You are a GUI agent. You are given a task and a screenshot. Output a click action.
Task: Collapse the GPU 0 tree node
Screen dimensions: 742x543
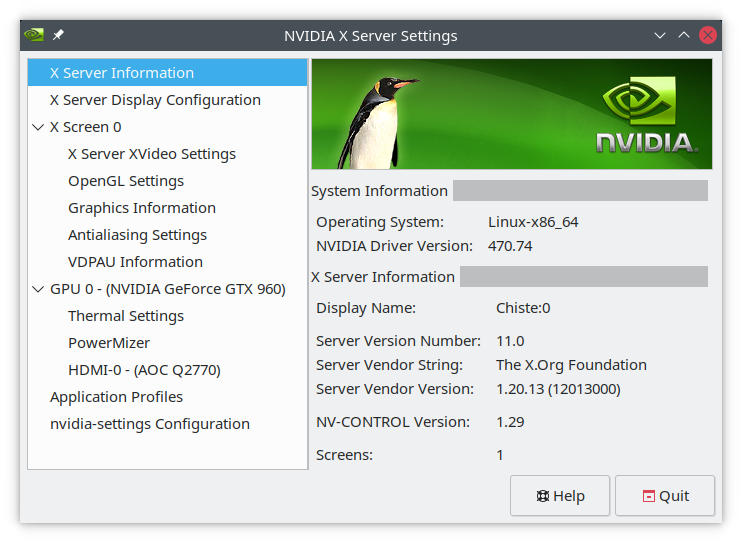38,289
